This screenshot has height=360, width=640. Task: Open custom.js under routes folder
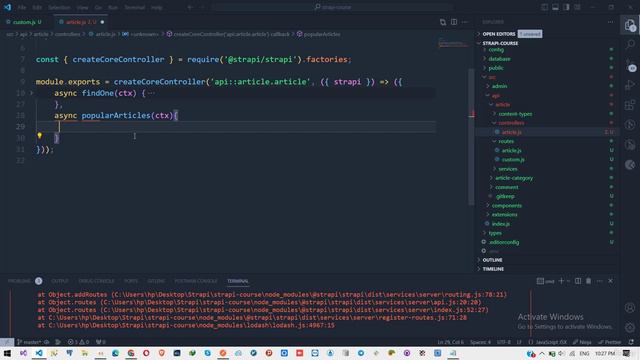[x=513, y=160]
